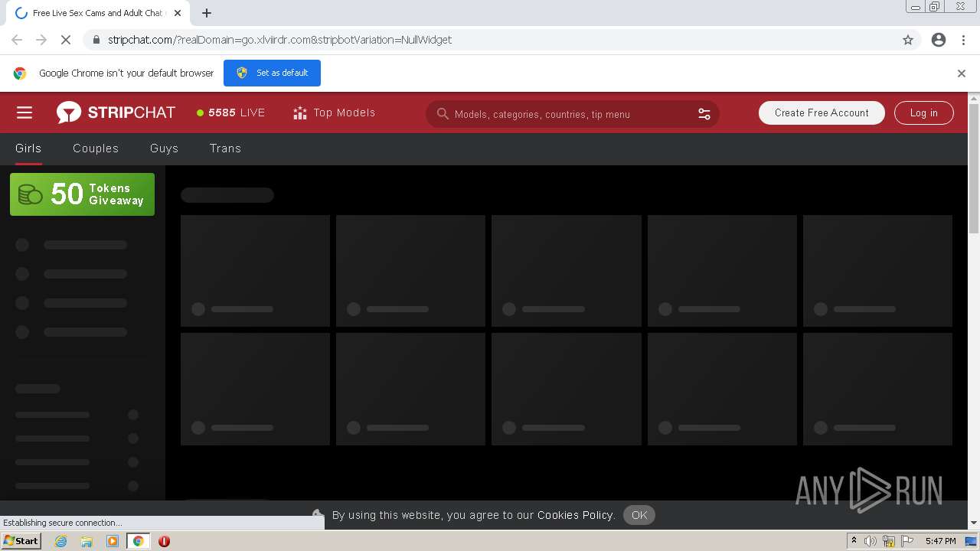Click the system clock 5:47 PM
980x551 pixels.
pos(940,541)
